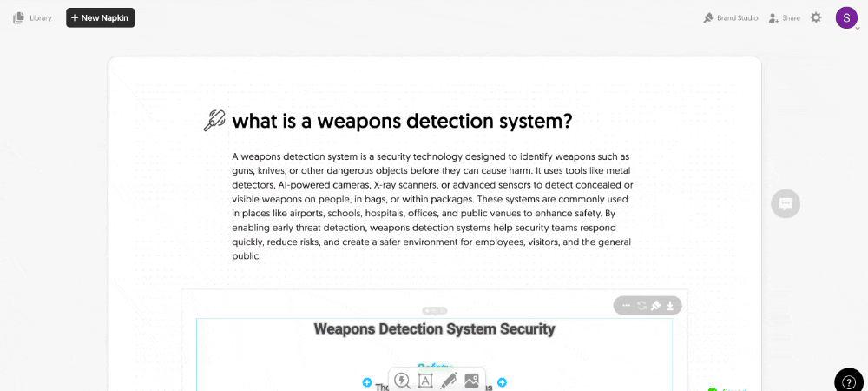
Task: Share this napkin
Action: click(784, 17)
